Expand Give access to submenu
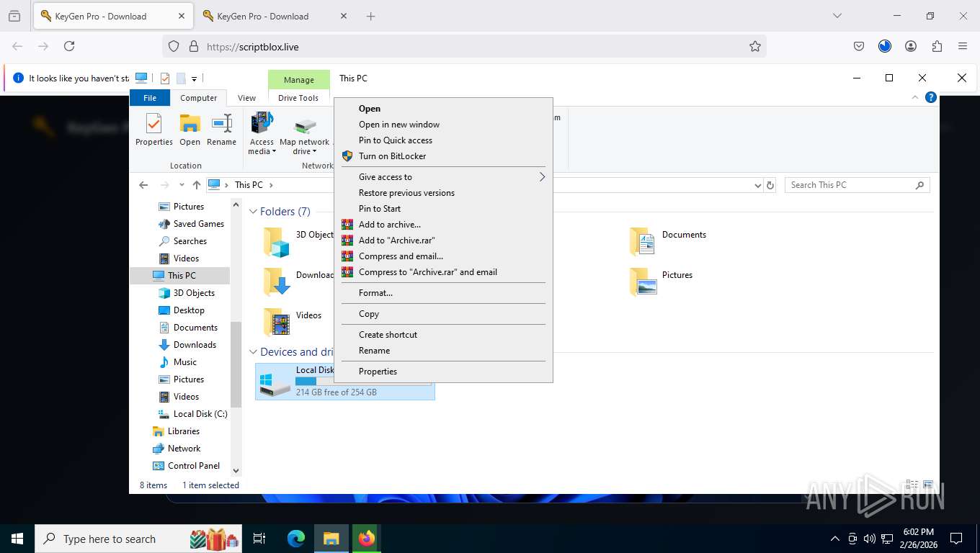The image size is (980, 553). point(443,177)
